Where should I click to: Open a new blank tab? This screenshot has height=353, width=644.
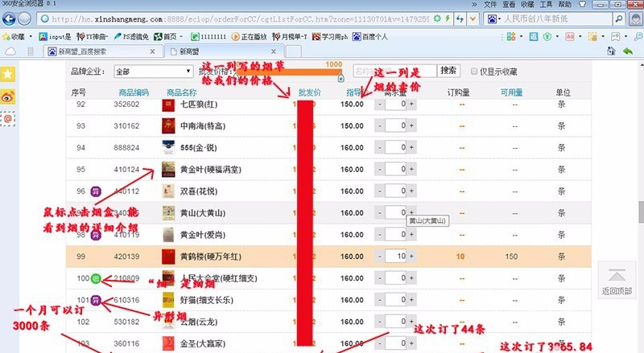pos(293,51)
